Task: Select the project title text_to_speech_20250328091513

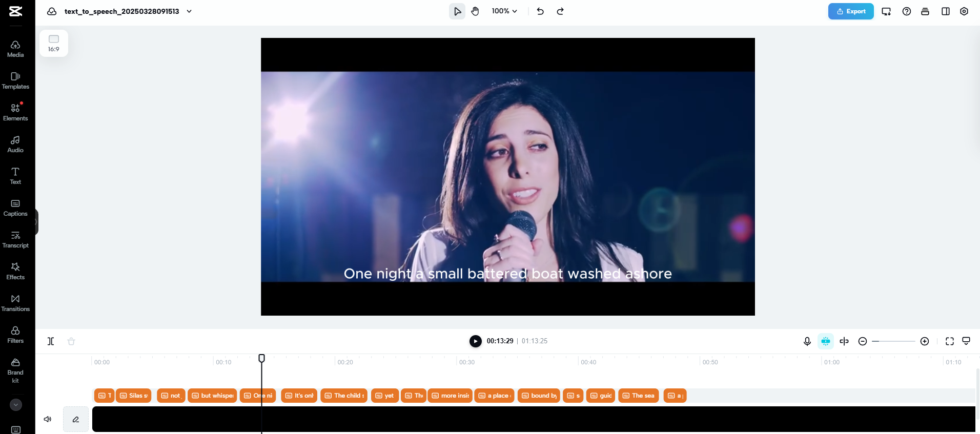Action: [x=122, y=11]
